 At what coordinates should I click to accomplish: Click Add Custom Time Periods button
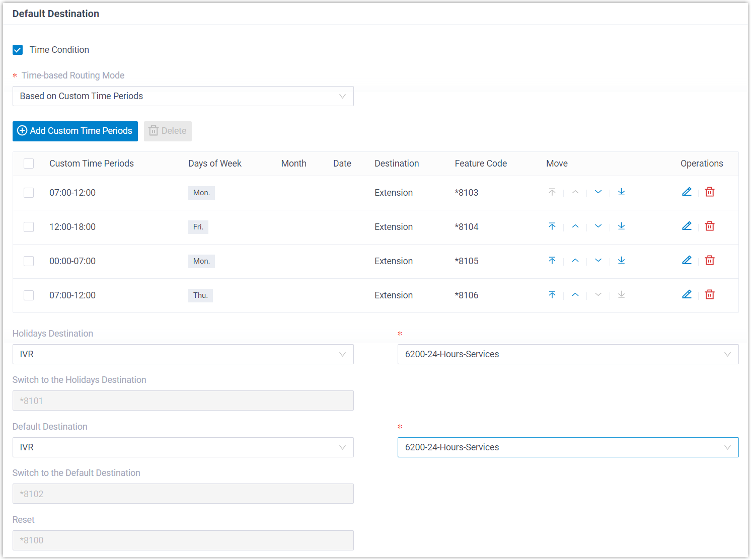[x=75, y=131]
